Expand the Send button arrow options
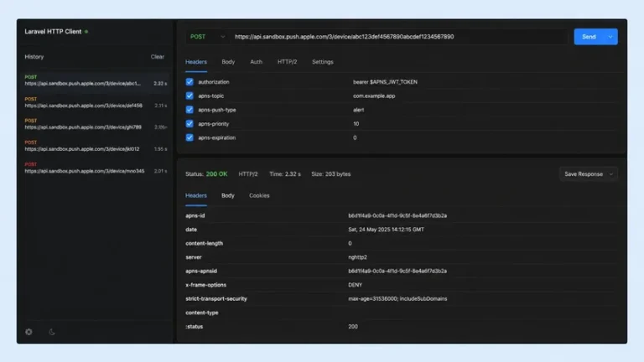644x362 pixels. point(610,37)
